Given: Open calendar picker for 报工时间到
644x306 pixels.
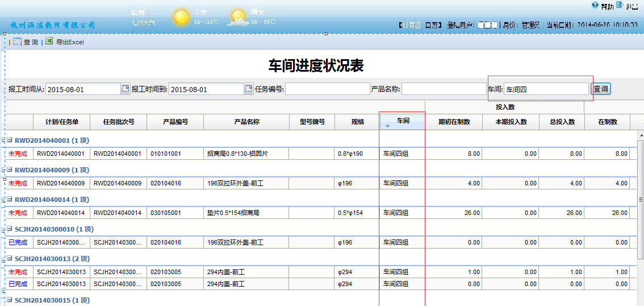Looking at the screenshot, I should tap(248, 89).
